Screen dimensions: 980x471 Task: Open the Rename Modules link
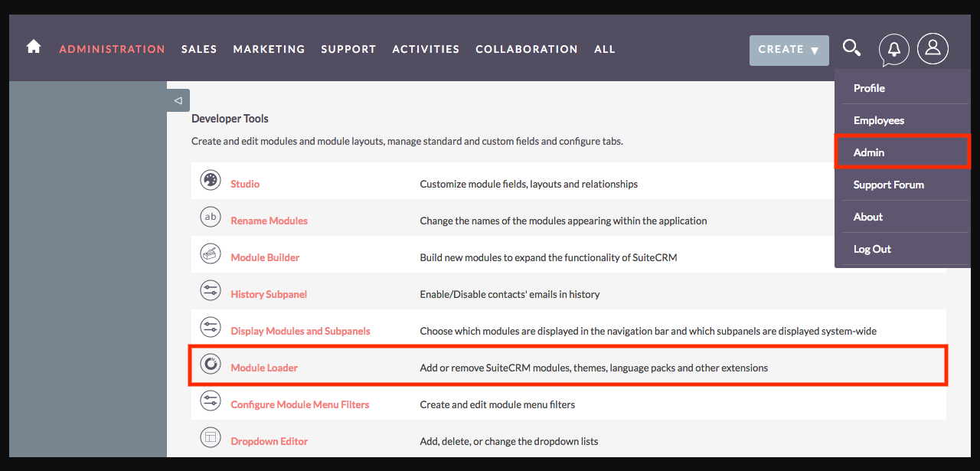pos(269,221)
